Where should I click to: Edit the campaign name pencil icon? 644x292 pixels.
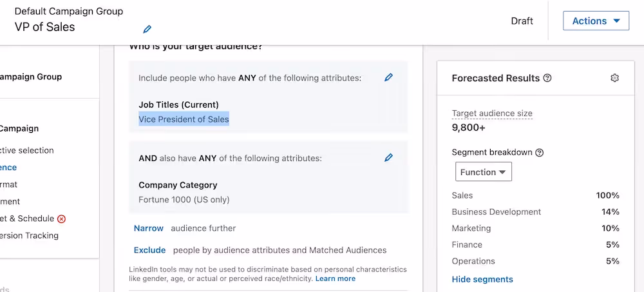click(147, 29)
